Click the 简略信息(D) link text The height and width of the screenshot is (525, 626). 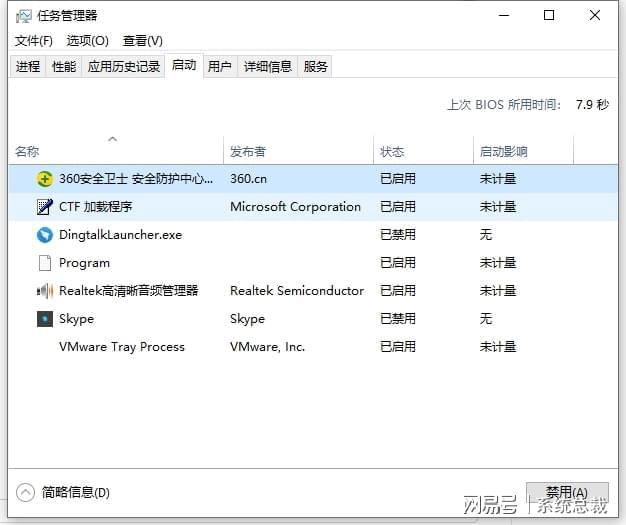coord(76,493)
